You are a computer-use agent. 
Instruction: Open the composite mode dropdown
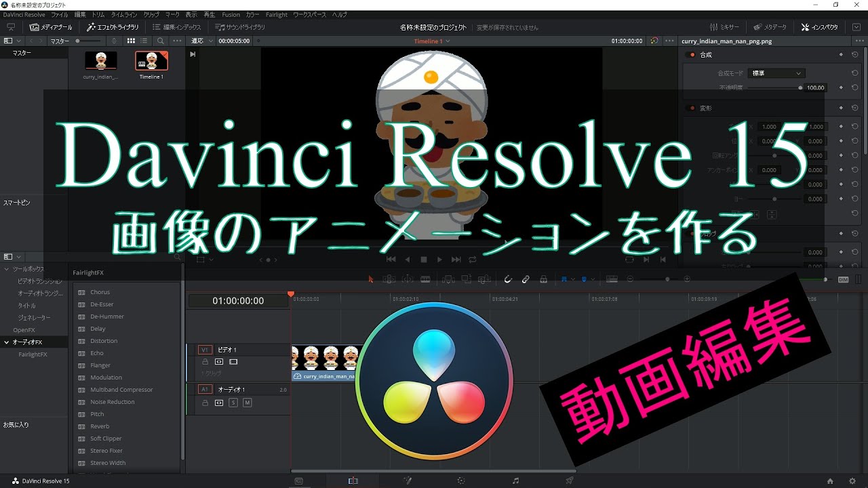click(x=776, y=73)
